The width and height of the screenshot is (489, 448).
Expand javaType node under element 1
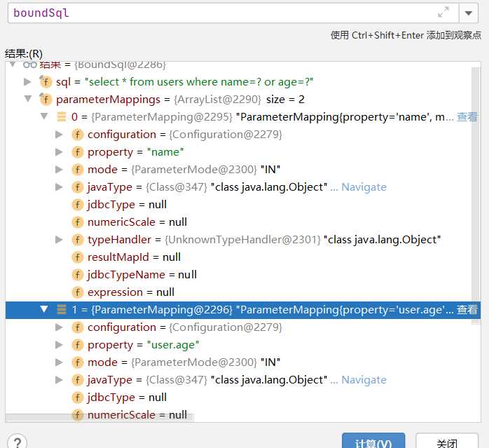click(x=59, y=379)
